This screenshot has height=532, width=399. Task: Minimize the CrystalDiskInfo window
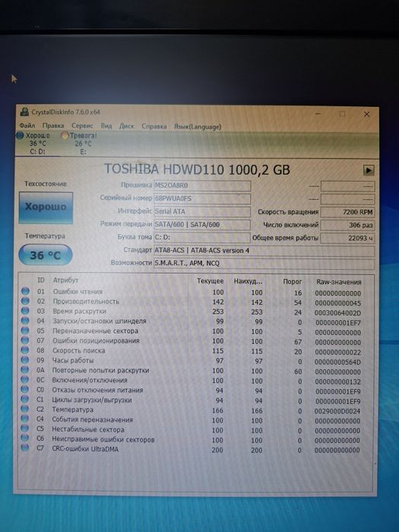(x=318, y=113)
